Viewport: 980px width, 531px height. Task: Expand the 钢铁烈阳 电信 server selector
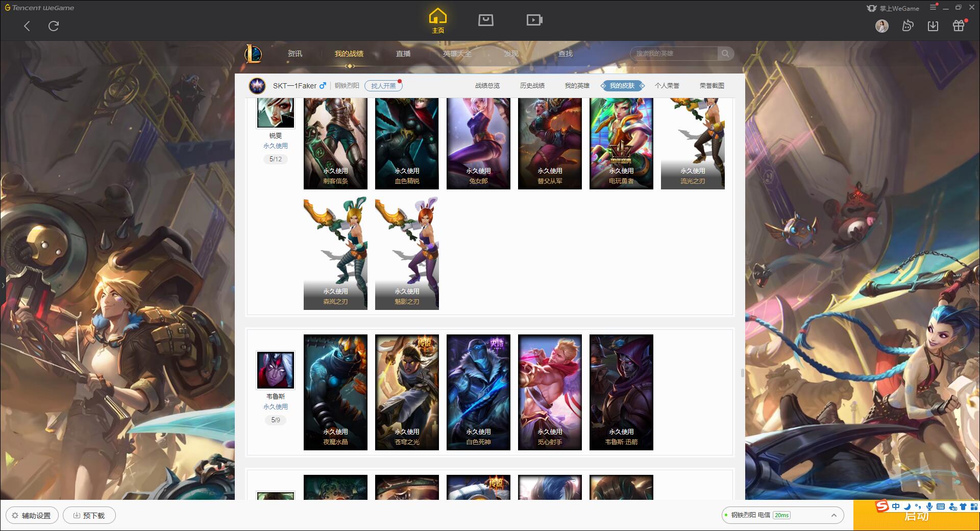coord(782,515)
